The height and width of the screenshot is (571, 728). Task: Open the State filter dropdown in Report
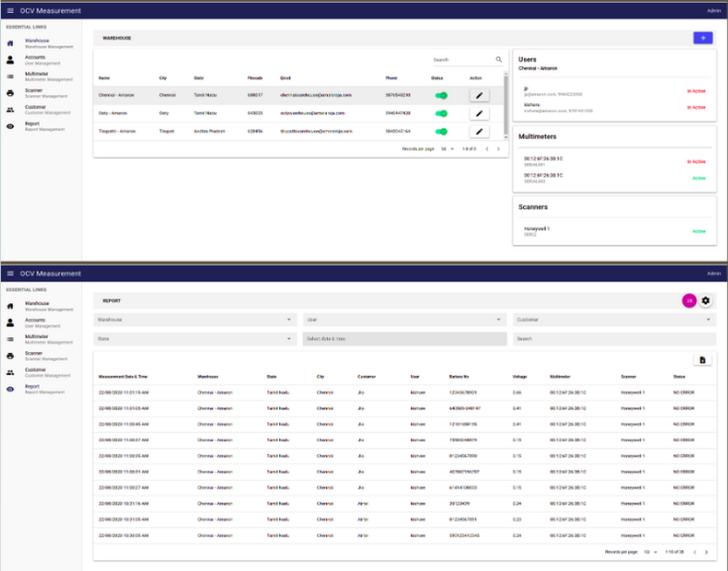(x=194, y=338)
